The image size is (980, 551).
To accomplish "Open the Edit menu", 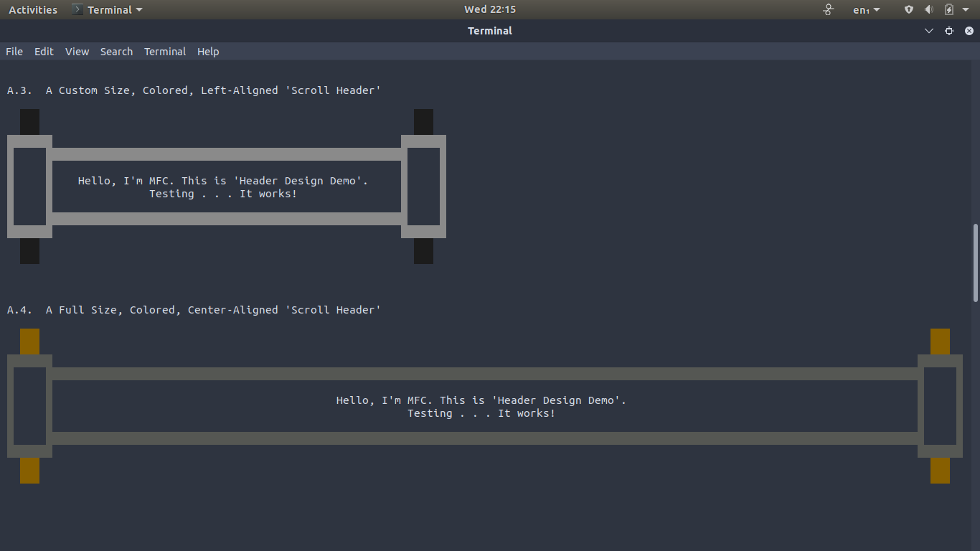I will [44, 51].
